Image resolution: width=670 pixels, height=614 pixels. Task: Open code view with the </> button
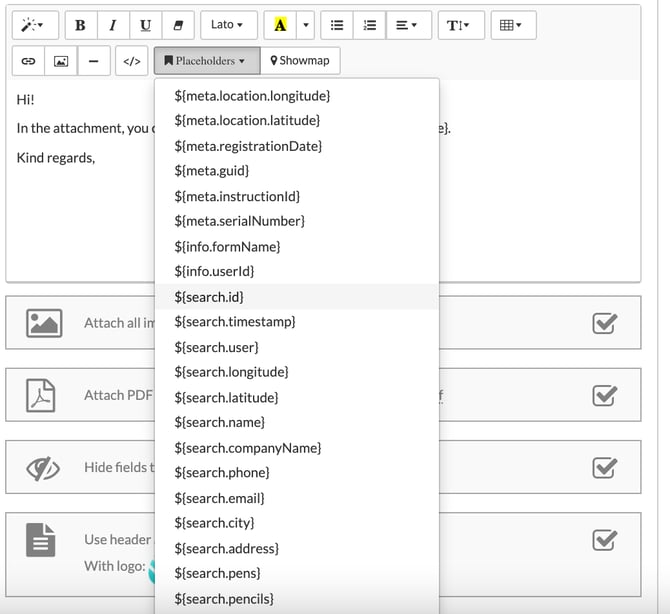pos(131,61)
